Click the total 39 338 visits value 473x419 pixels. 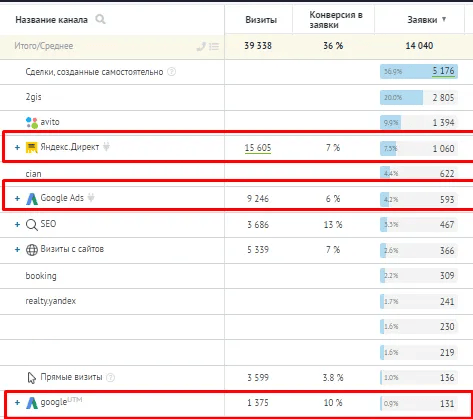(258, 46)
